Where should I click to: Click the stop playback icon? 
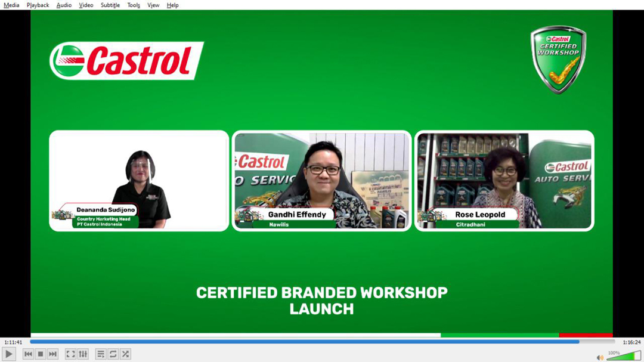point(41,354)
